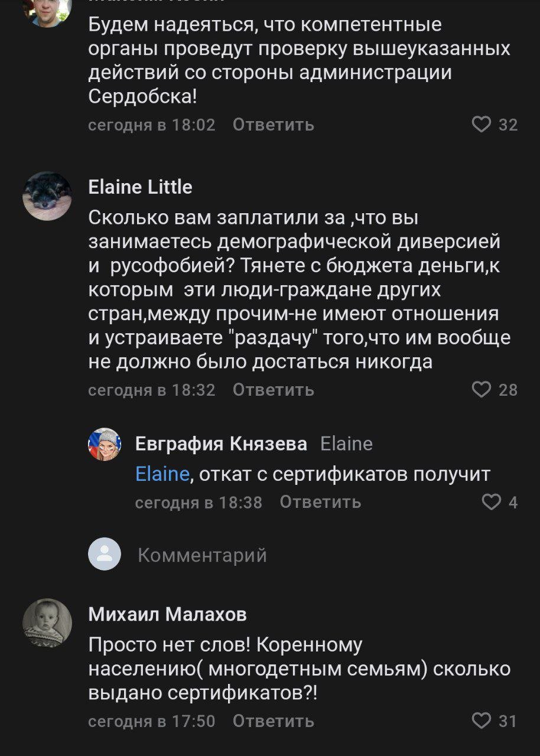Reply to the 18:02 comment
540x756 pixels.
[x=273, y=125]
